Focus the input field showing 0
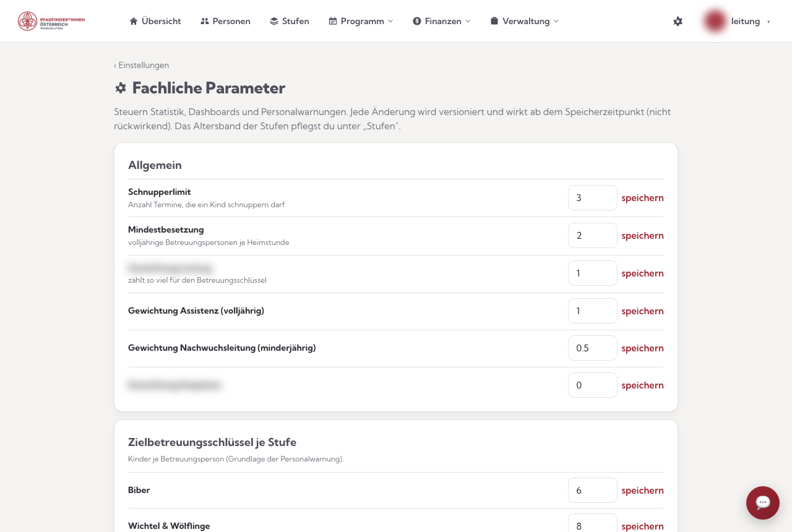Viewport: 792px width, 532px height. point(593,385)
